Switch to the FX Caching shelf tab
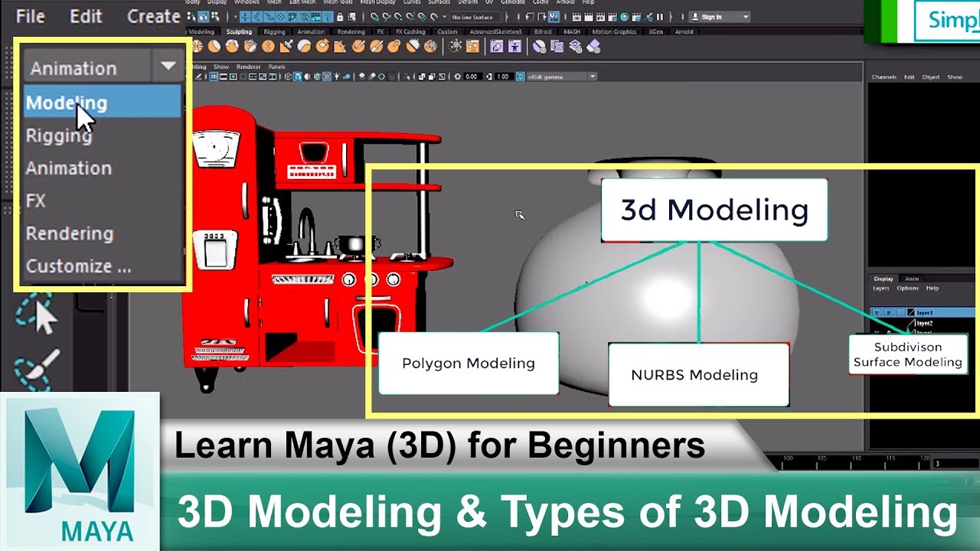Image resolution: width=980 pixels, height=551 pixels. pos(410,31)
